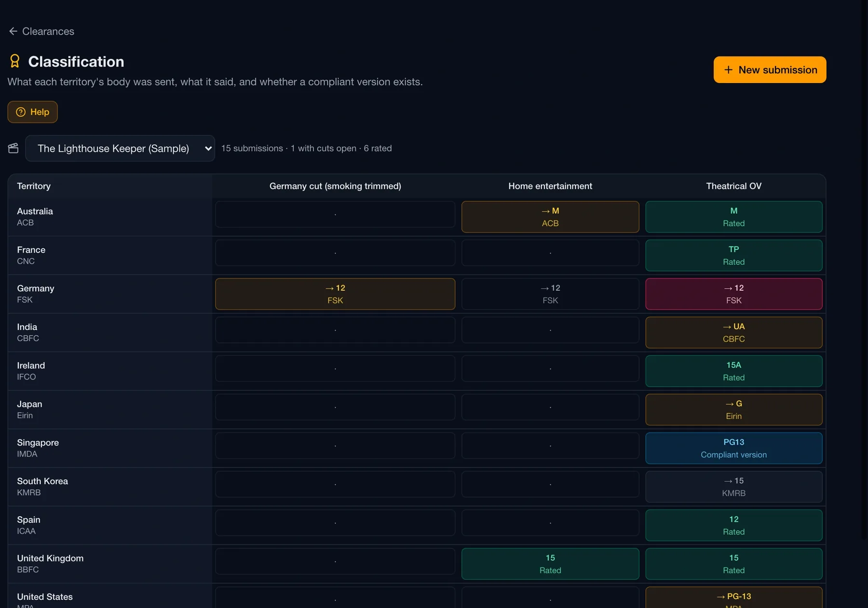
Task: Click the United Kingdom BBFC territory row label
Action: (110, 564)
